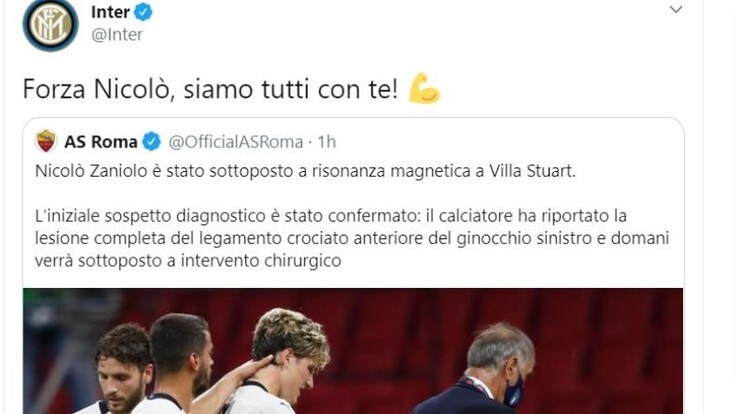The image size is (736, 414).
Task: Visit the @Inter handle
Action: pos(117,35)
